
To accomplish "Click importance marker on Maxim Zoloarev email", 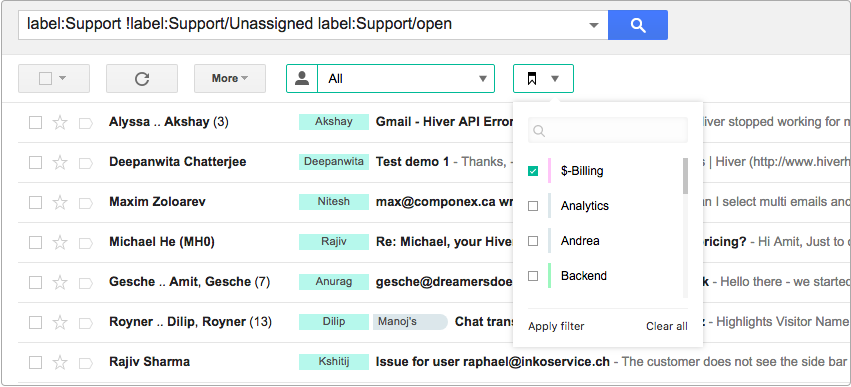I will coord(86,203).
